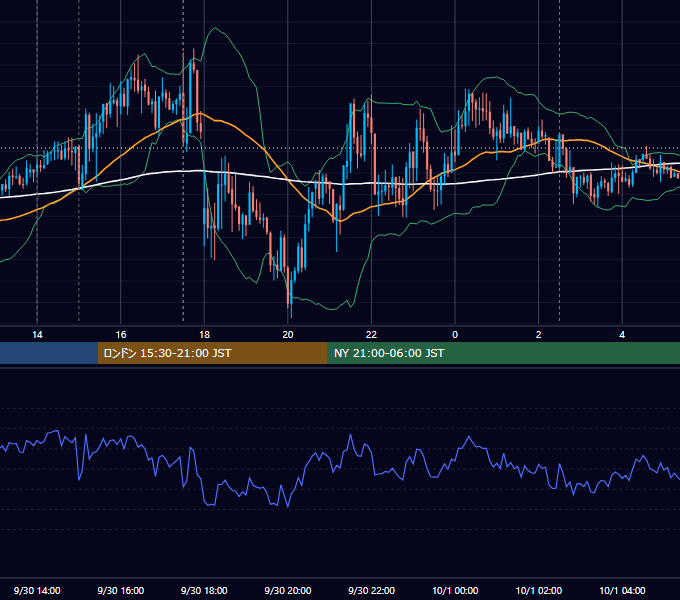680x600 pixels.
Task: Click the NY 21:00-06:00 JST session bar
Action: [x=503, y=353]
